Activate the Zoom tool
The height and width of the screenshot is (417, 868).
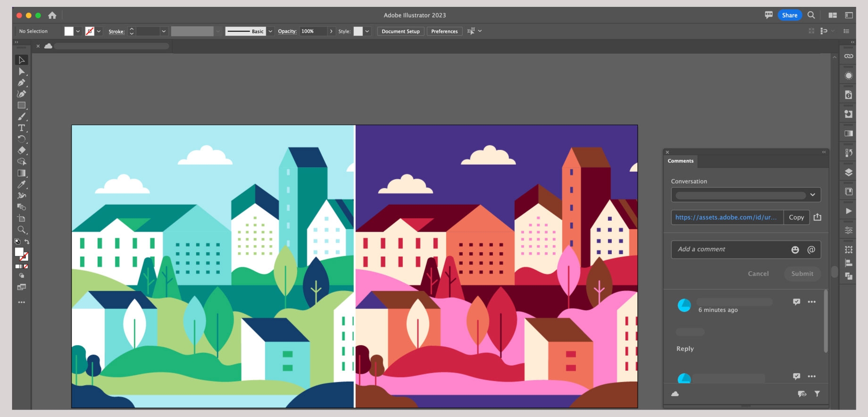tap(21, 230)
